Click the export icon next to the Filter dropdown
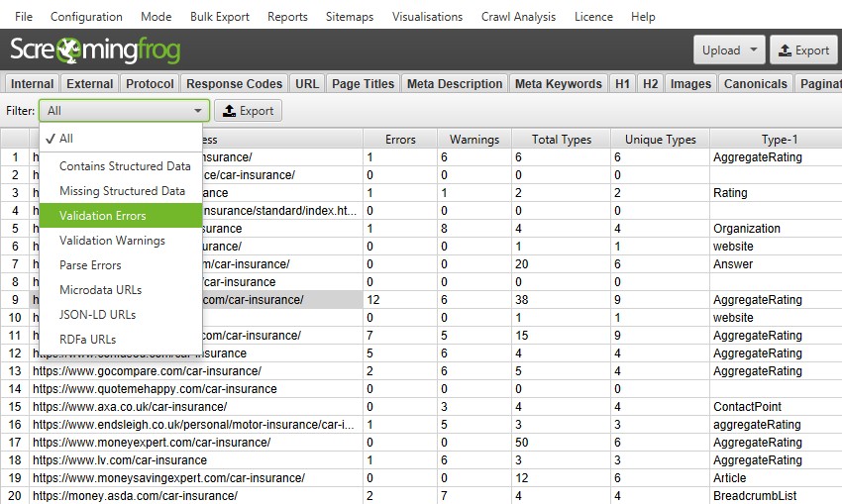842x504 pixels. pyautogui.click(x=228, y=111)
